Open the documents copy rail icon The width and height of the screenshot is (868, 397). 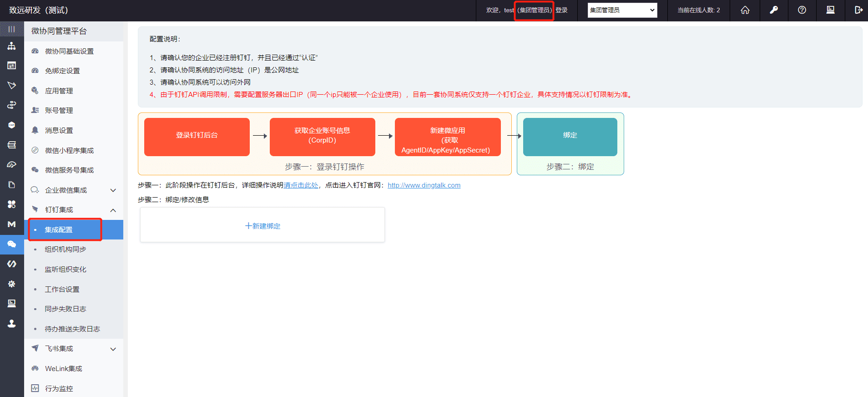coord(12,184)
